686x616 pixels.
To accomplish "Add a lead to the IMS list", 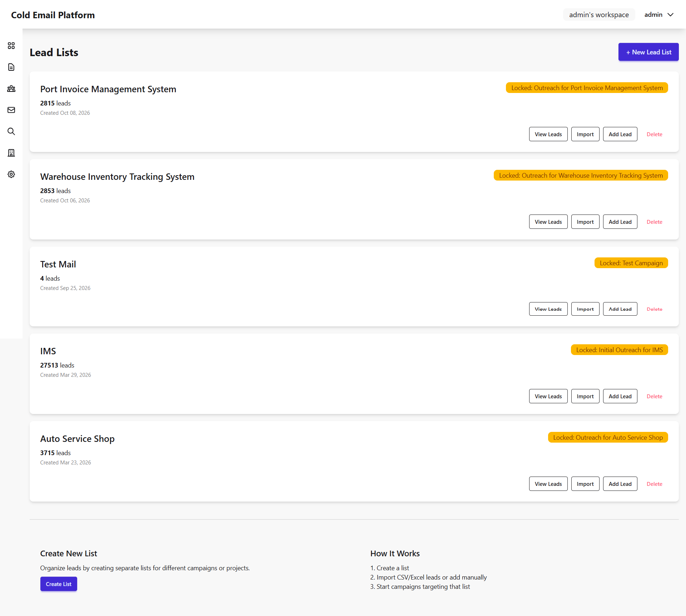I will (620, 396).
